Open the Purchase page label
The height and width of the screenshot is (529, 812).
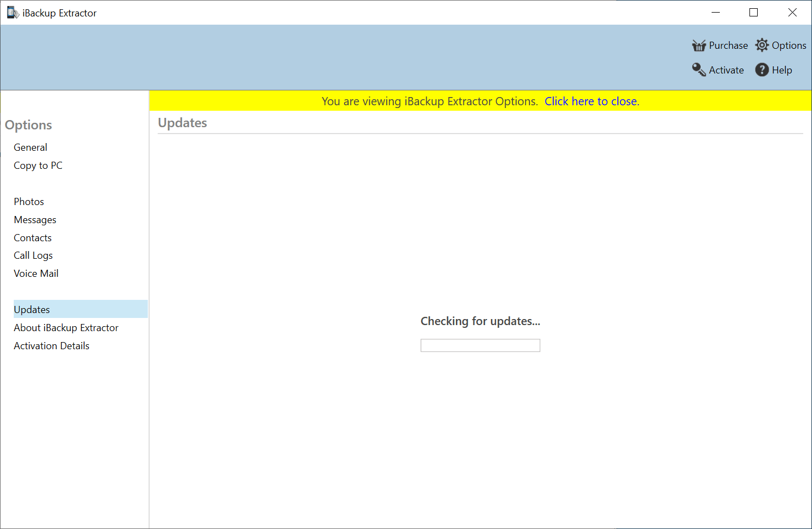tap(728, 45)
